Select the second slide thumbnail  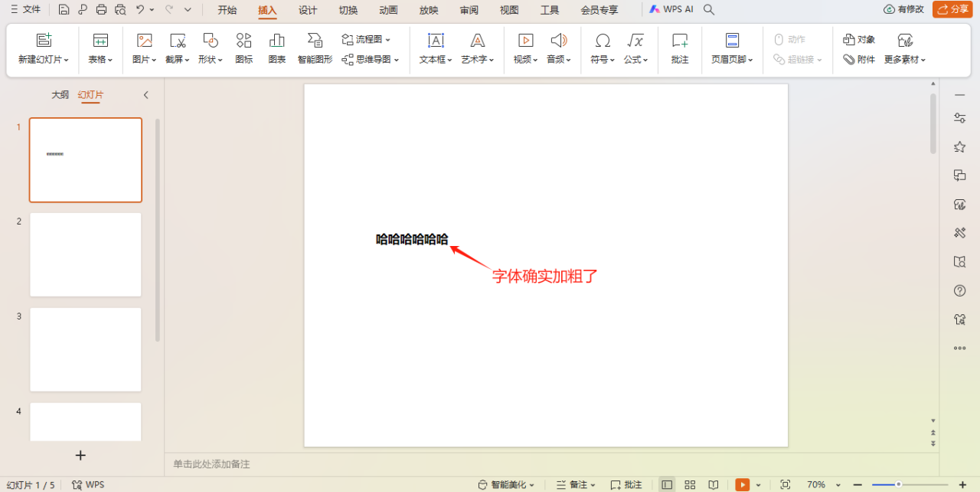click(85, 254)
